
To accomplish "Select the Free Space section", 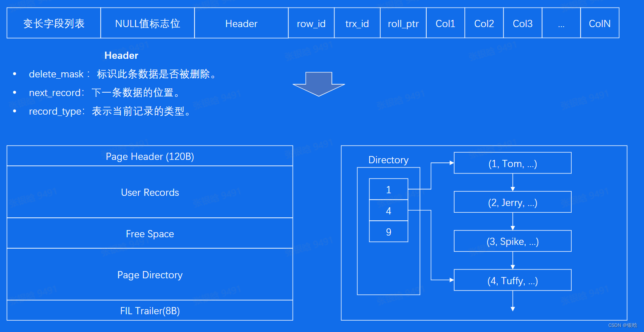I will tap(150, 233).
